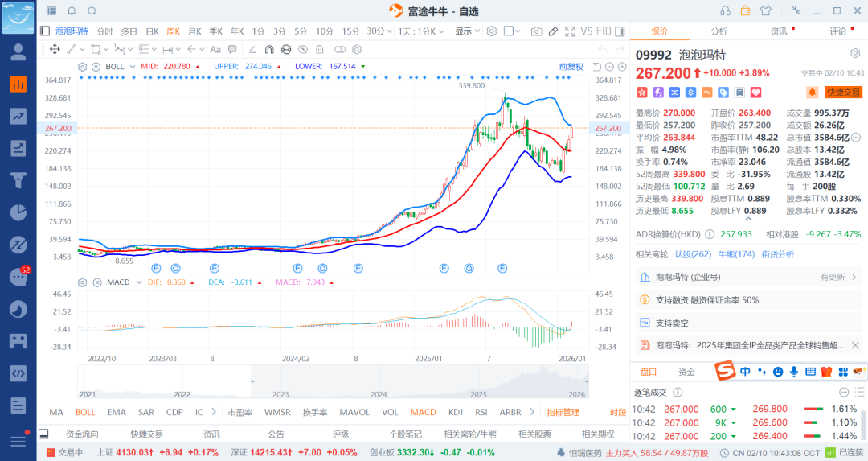The height and width of the screenshot is (461, 868).
Task: Zoom out chart with minus circle
Action: click(x=609, y=67)
